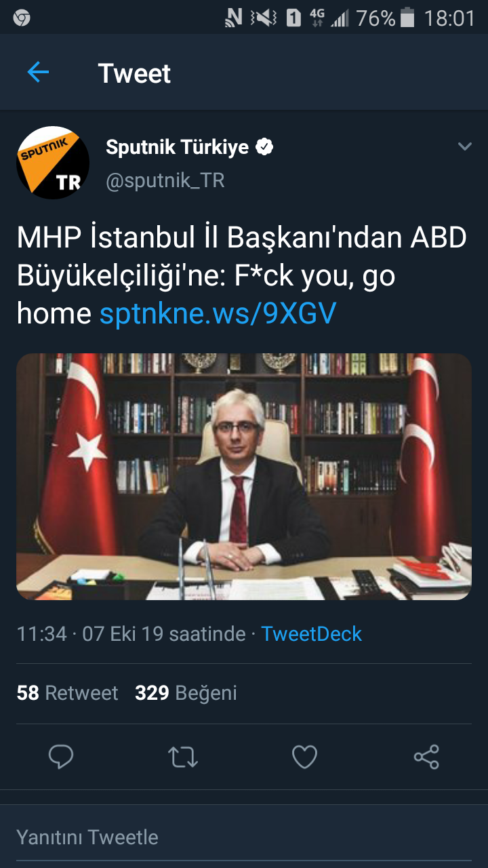This screenshot has height=868, width=488.
Task: Tap the back arrow icon
Action: click(38, 73)
